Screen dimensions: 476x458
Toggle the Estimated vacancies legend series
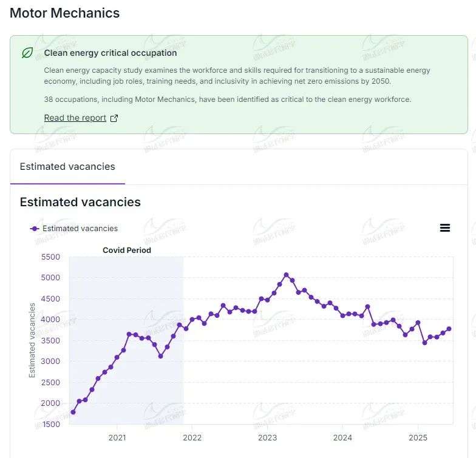coord(74,229)
